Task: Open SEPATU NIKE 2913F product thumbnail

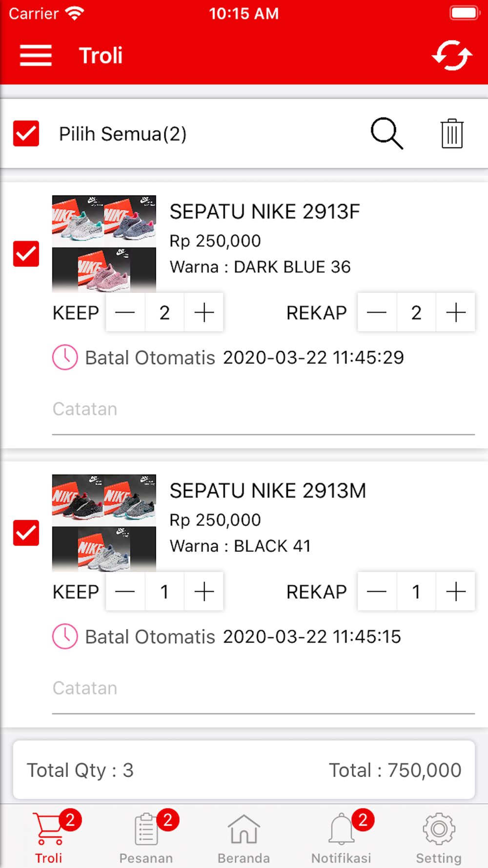Action: (x=104, y=244)
